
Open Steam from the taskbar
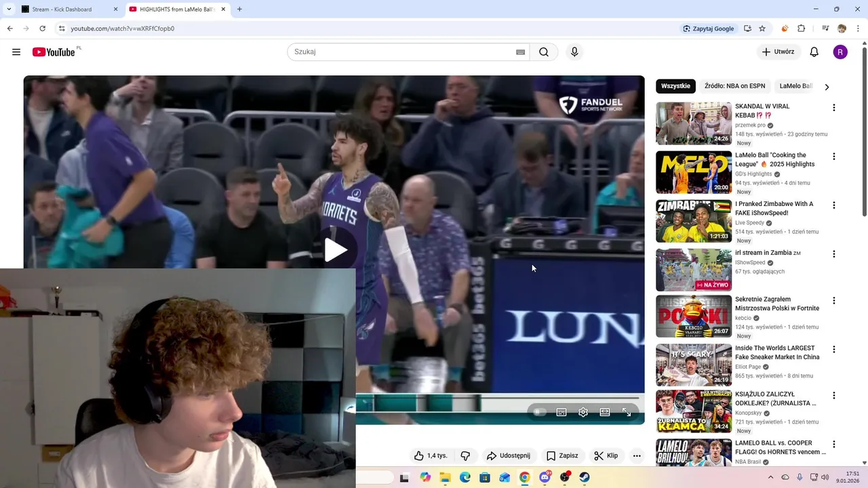tap(585, 477)
